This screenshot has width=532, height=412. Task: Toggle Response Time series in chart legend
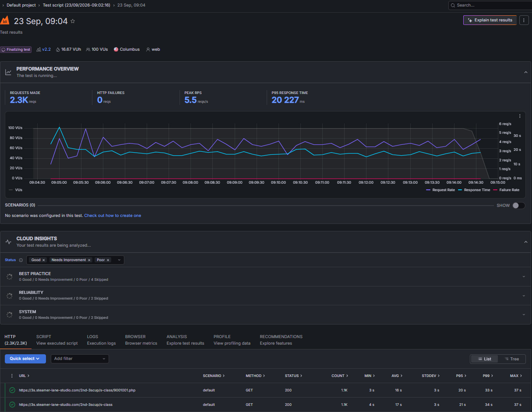coord(474,190)
